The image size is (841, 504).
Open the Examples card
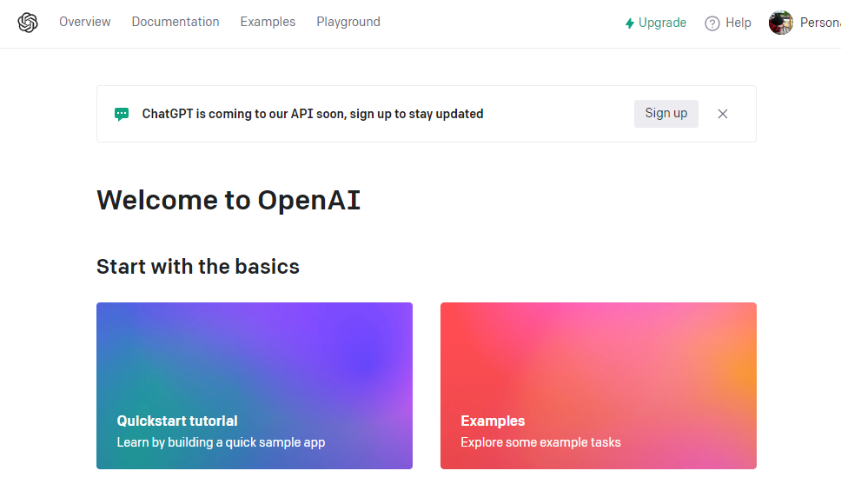point(598,386)
